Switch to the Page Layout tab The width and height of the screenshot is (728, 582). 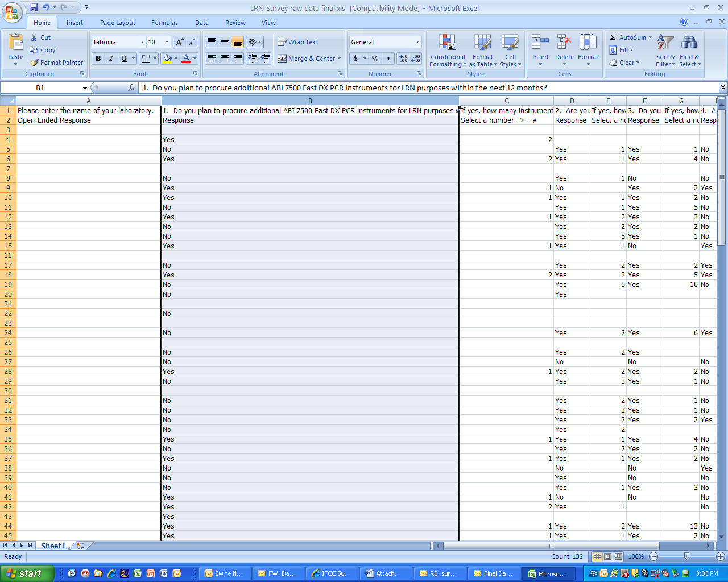[117, 23]
